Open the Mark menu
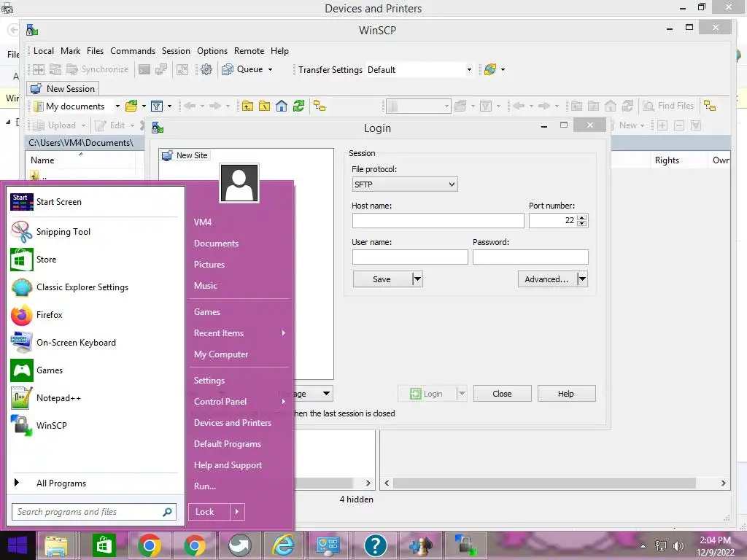The width and height of the screenshot is (747, 560). coord(71,51)
